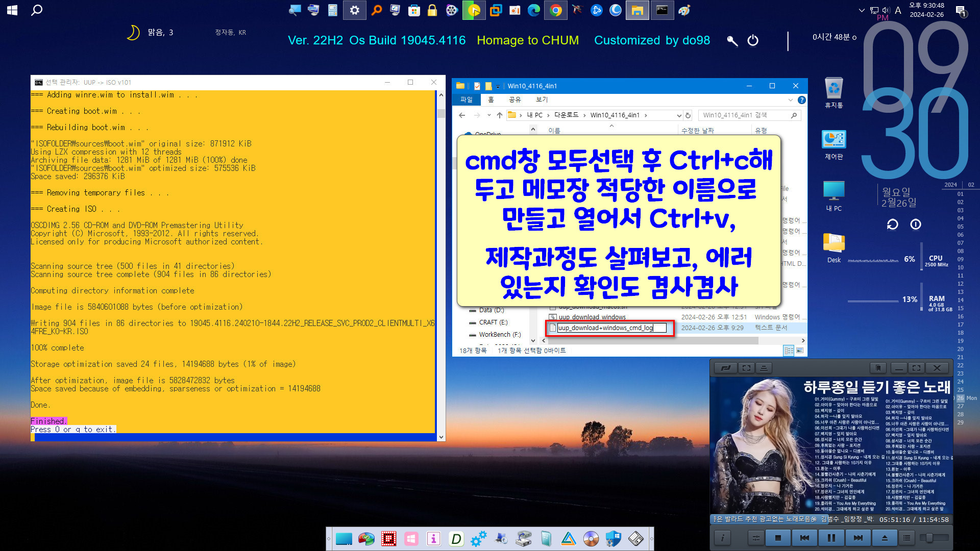The height and width of the screenshot is (551, 980).
Task: Open the Recycle Bin desktop icon
Action: [x=834, y=93]
